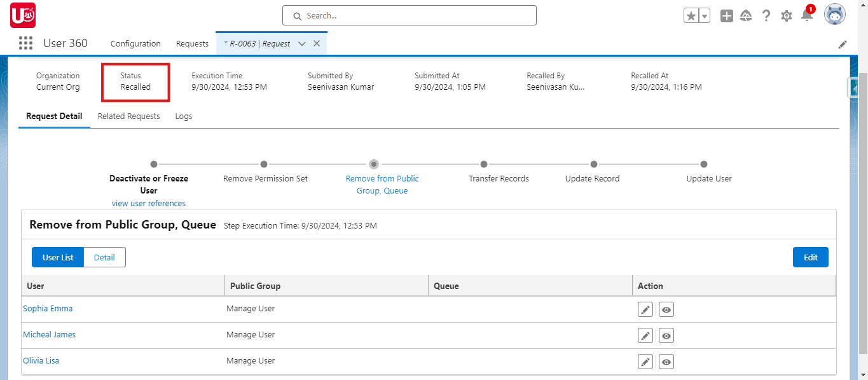Open Global Actions plus icon

727,16
